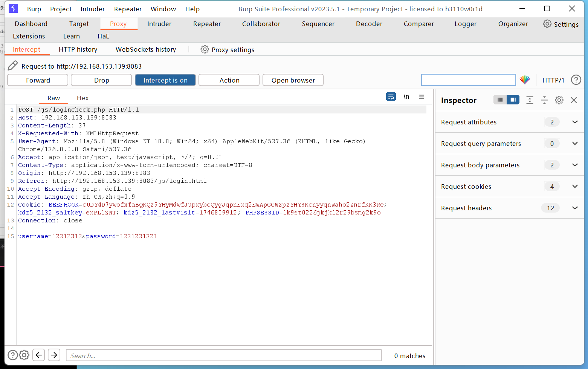Switch to the Hex view tab

(83, 98)
